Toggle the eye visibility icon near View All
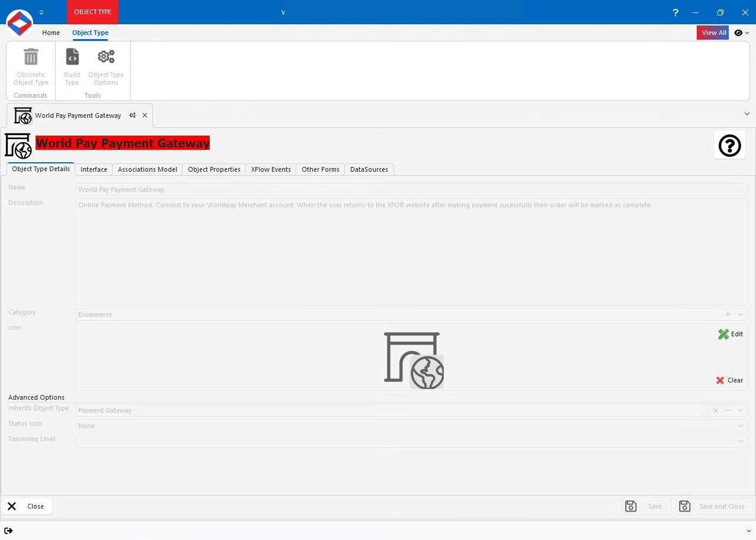 coord(738,33)
